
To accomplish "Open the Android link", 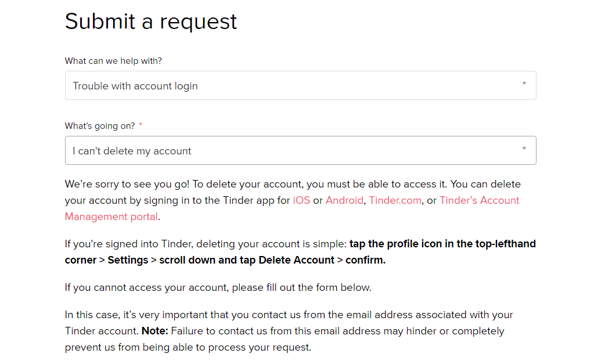I will pos(344,200).
